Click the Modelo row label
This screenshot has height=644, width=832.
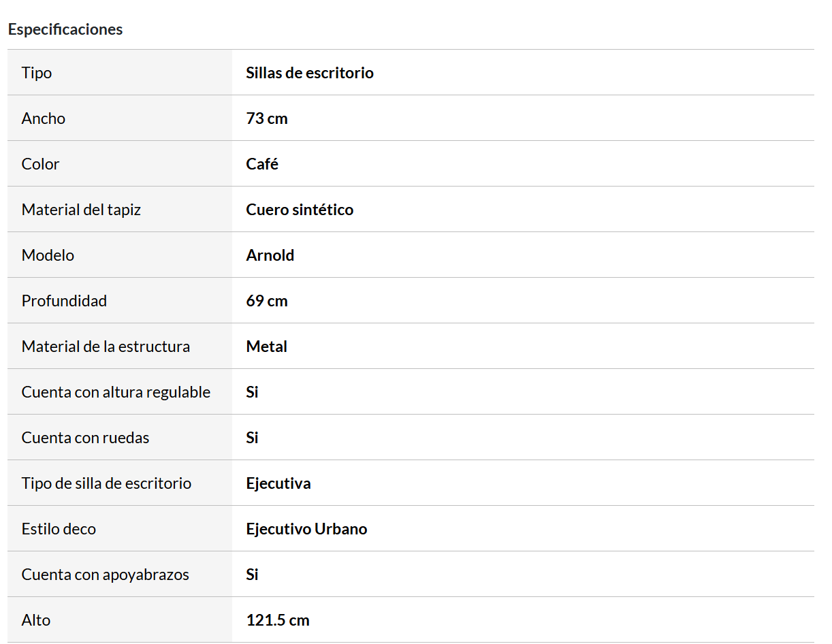[48, 255]
